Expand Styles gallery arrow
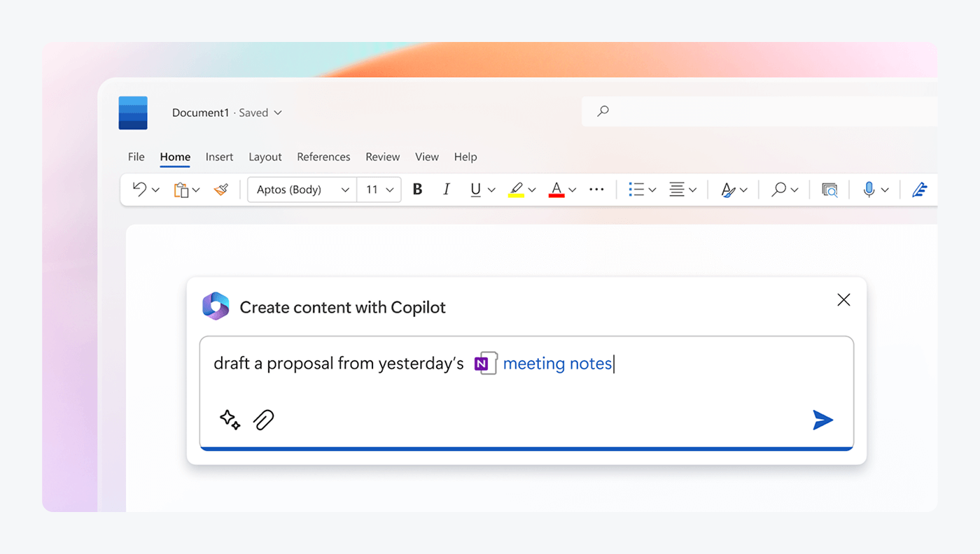This screenshot has height=554, width=980. point(743,190)
